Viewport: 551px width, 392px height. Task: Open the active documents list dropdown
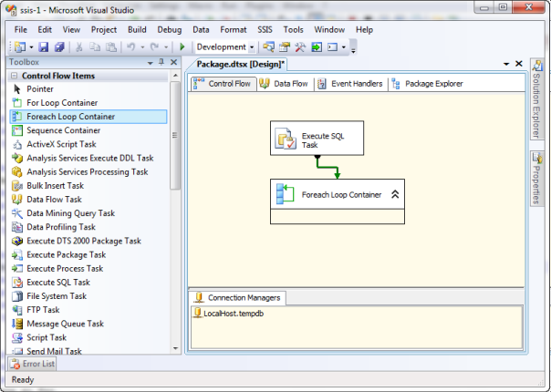coord(506,64)
